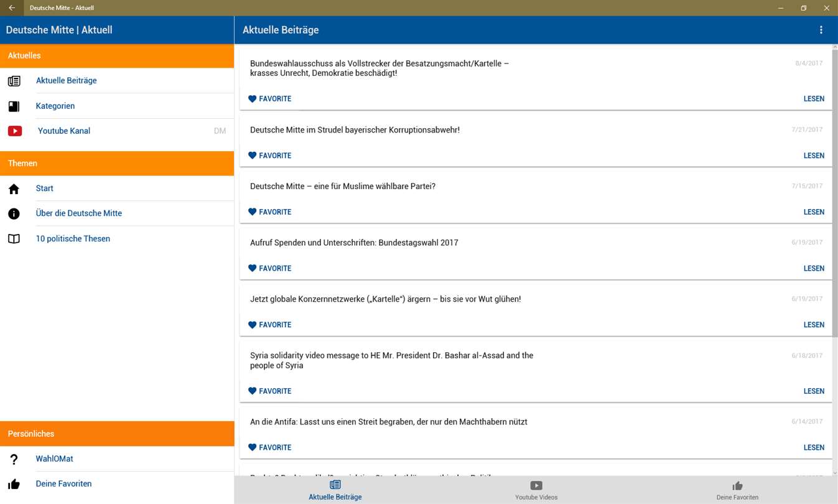
Task: Click the vertical scrollbar thumb of post list
Action: 835,193
